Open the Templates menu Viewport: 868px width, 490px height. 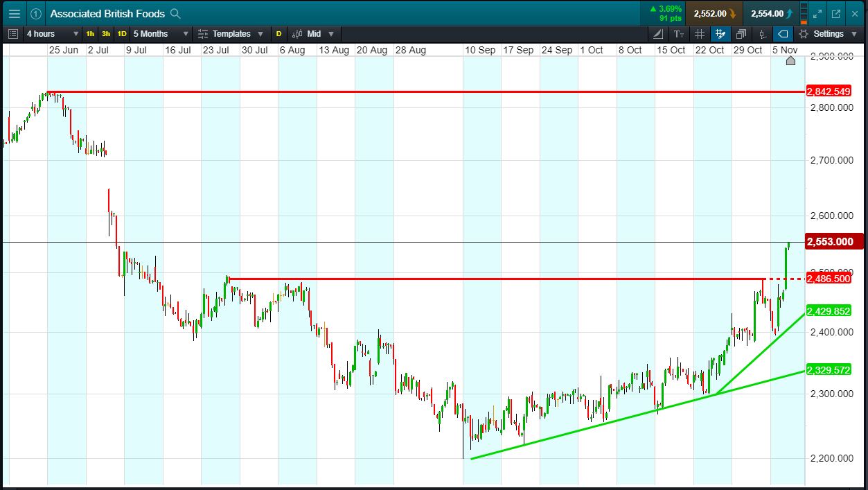[x=230, y=33]
